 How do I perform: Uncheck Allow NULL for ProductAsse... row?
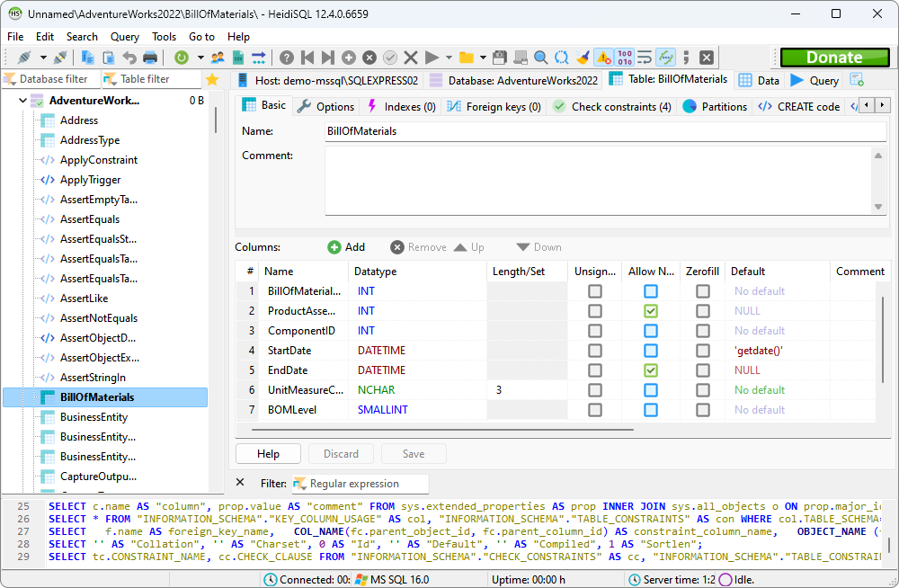pos(651,311)
